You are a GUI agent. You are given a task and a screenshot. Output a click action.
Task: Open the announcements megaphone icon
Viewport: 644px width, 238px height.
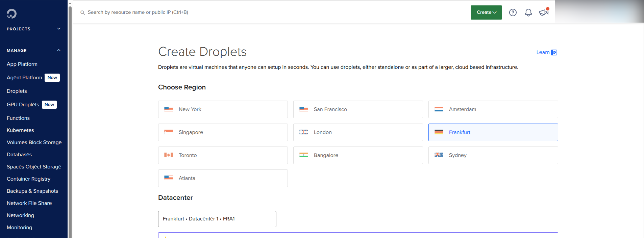coord(544,12)
